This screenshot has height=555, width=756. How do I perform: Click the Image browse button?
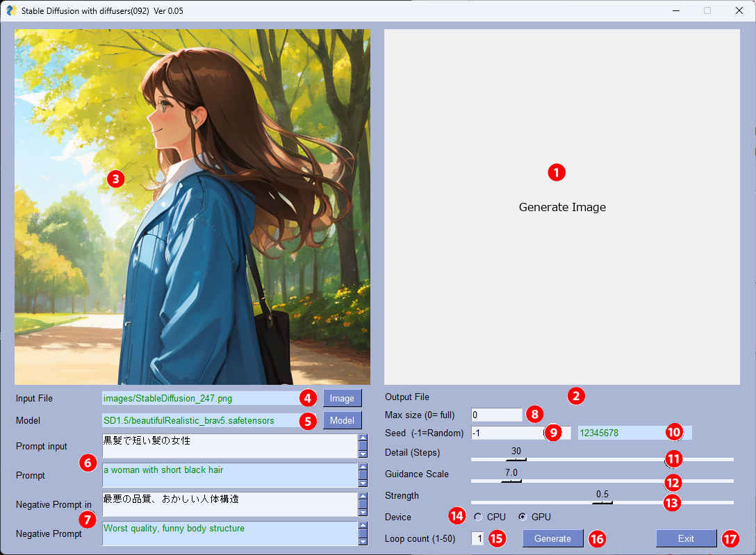tap(342, 398)
